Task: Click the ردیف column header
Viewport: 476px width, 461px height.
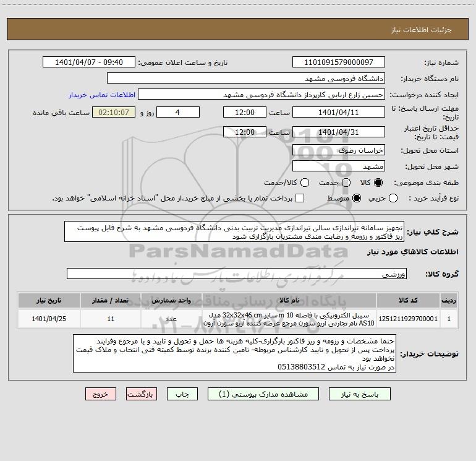Action: 449,300
